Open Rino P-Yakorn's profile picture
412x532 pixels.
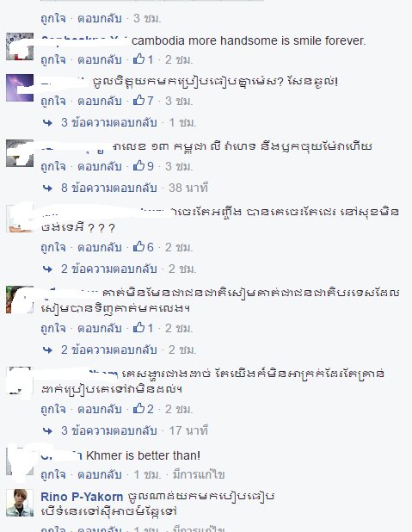[20, 503]
